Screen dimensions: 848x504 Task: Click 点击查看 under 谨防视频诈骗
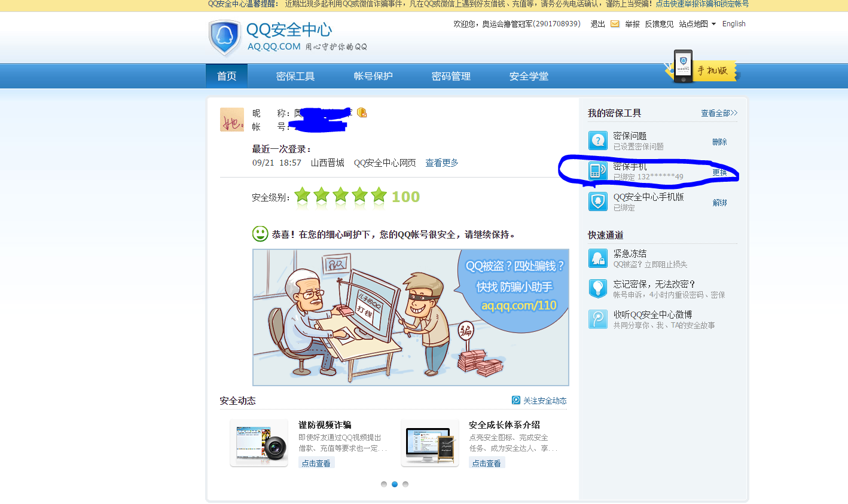316,463
